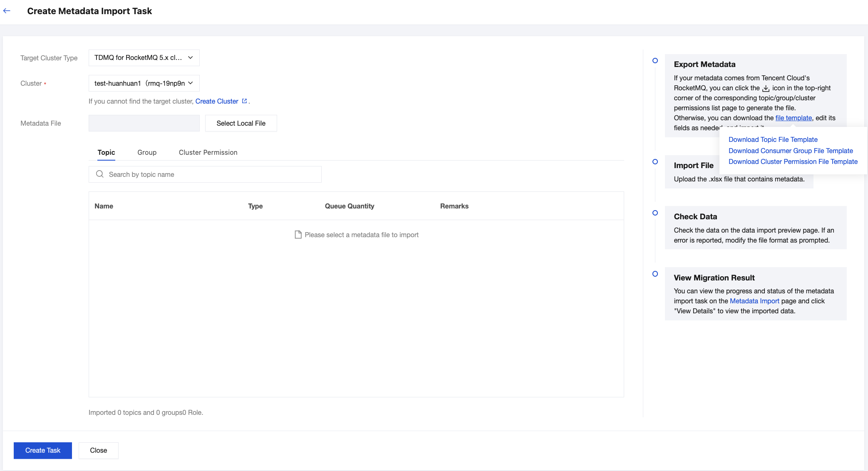868x471 pixels.
Task: Click the download icon in Export Metadata text
Action: (x=766, y=88)
